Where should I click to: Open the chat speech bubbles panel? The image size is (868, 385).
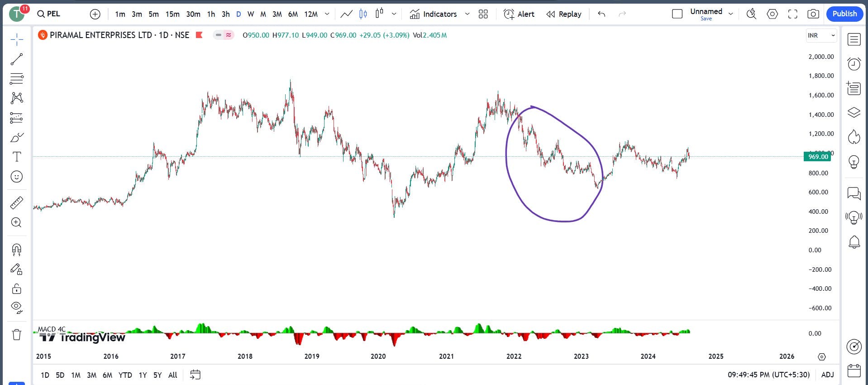coord(854,193)
